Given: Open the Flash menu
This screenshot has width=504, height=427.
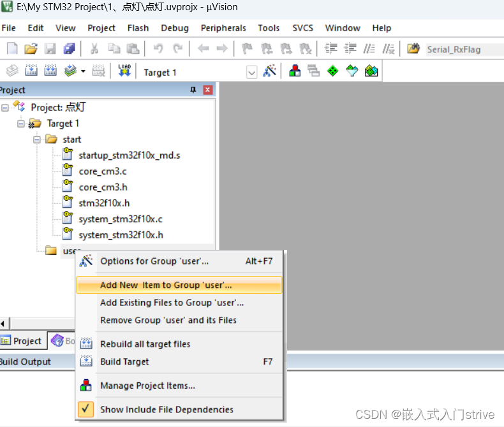Looking at the screenshot, I should [x=138, y=28].
